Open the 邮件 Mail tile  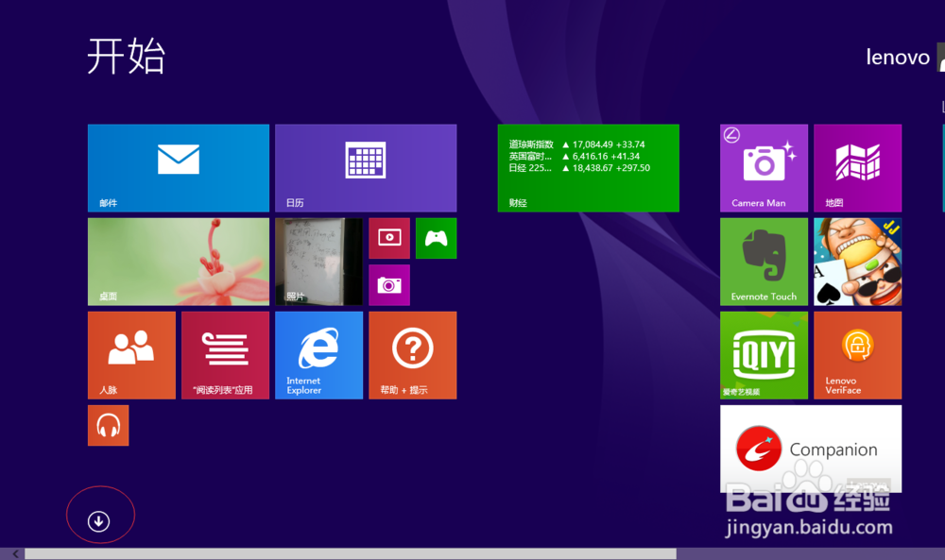[178, 167]
